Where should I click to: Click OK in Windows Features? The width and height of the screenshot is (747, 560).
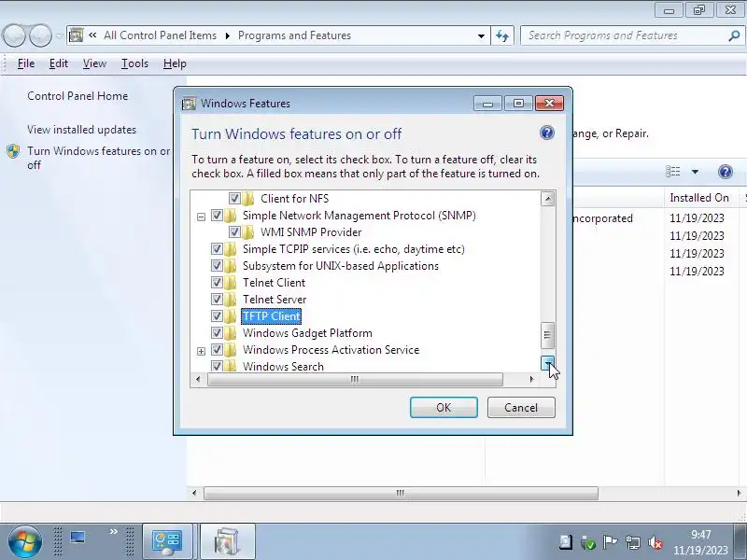click(444, 408)
